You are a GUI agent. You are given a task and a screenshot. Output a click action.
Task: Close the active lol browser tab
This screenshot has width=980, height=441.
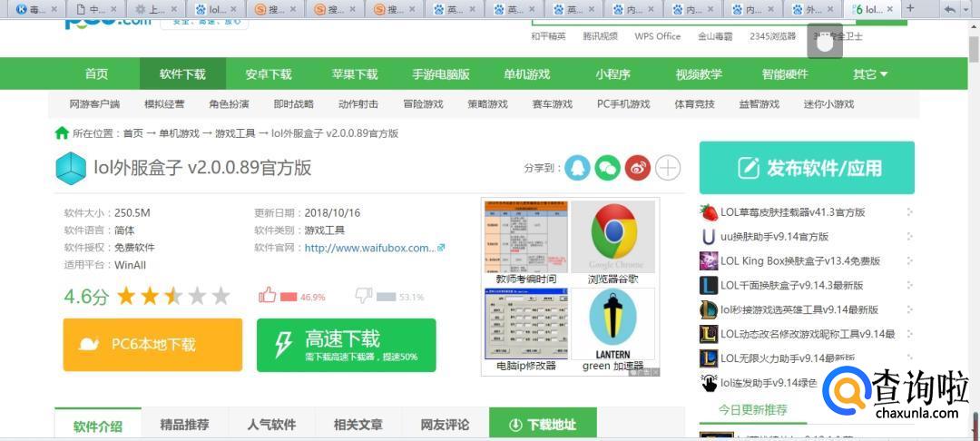pyautogui.click(x=889, y=9)
